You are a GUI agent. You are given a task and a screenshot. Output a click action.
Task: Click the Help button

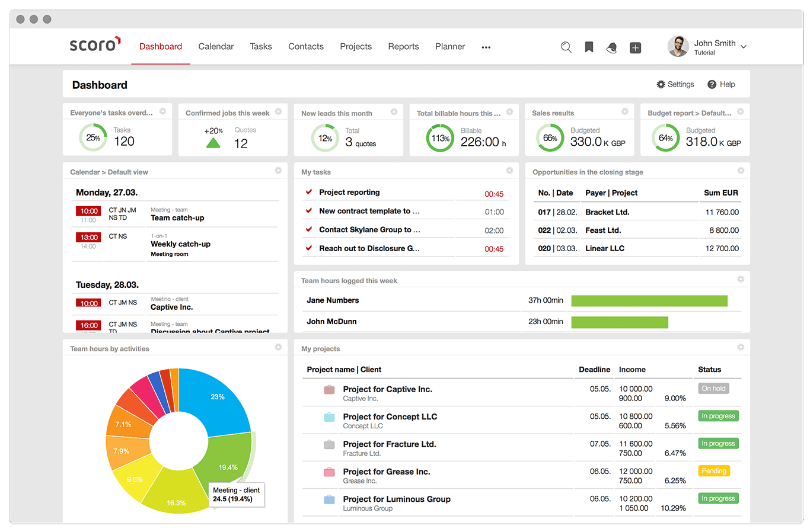coord(721,84)
